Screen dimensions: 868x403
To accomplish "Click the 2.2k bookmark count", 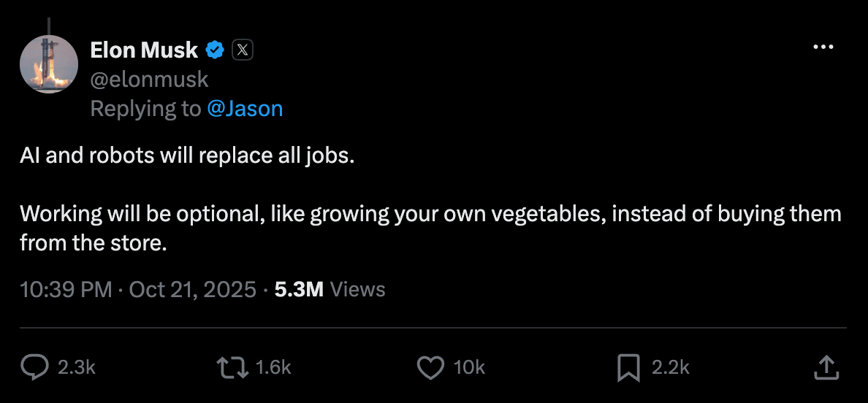I will tap(671, 368).
